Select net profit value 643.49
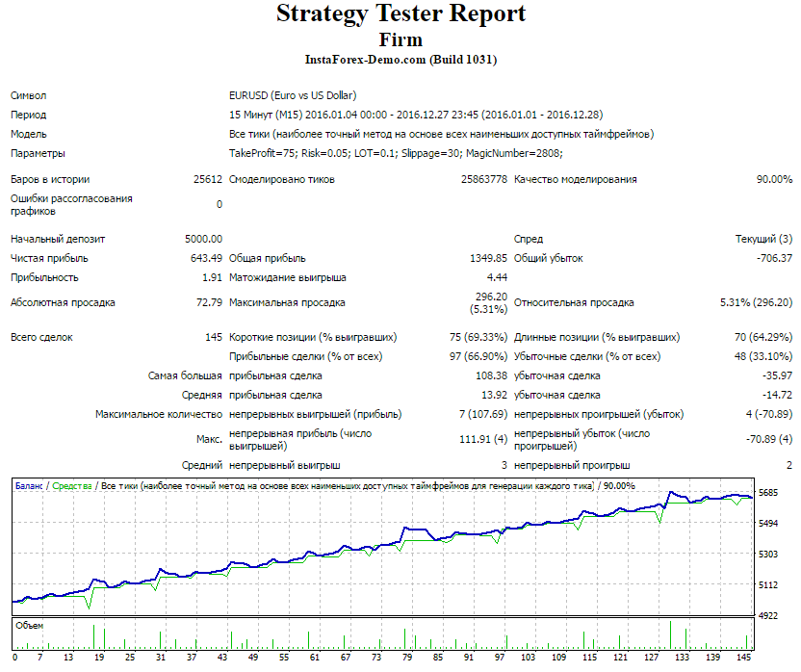 pos(206,259)
